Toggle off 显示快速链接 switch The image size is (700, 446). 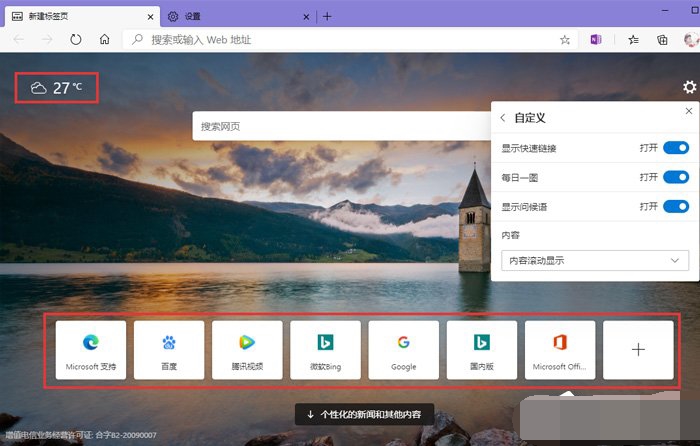tap(676, 148)
